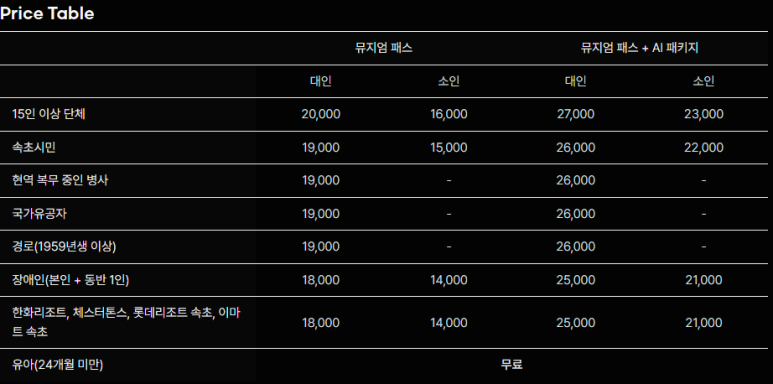
Task: Click the 18,000 장애인 adult price
Action: pyautogui.click(x=320, y=280)
